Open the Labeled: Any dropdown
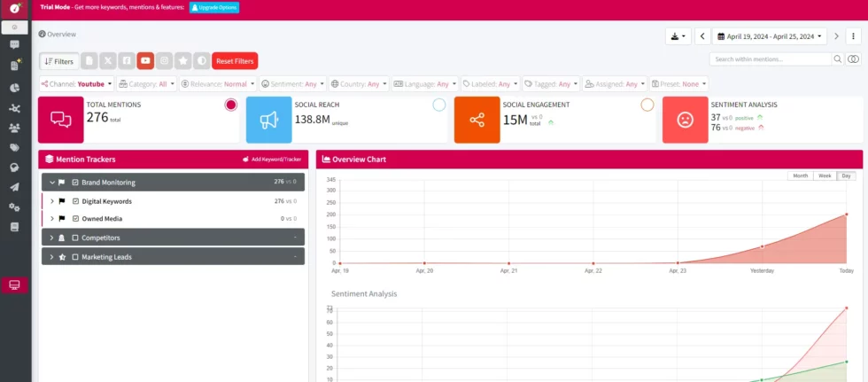 coord(491,84)
